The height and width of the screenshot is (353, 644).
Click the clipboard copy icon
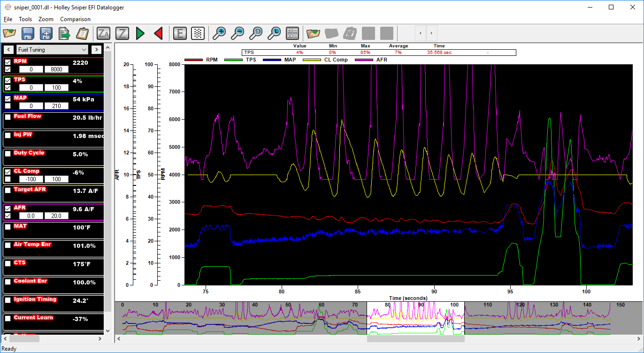pyautogui.click(x=83, y=33)
